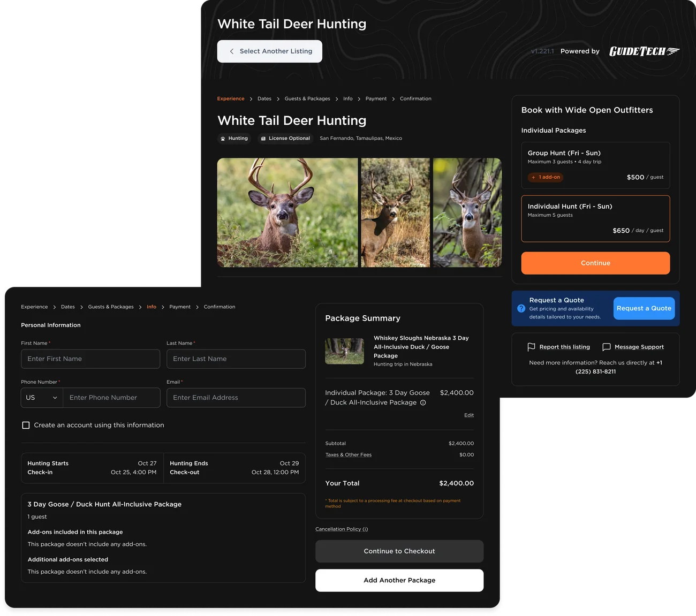
Task: Open Payment step in the bottom breadcrumb
Action: (180, 307)
